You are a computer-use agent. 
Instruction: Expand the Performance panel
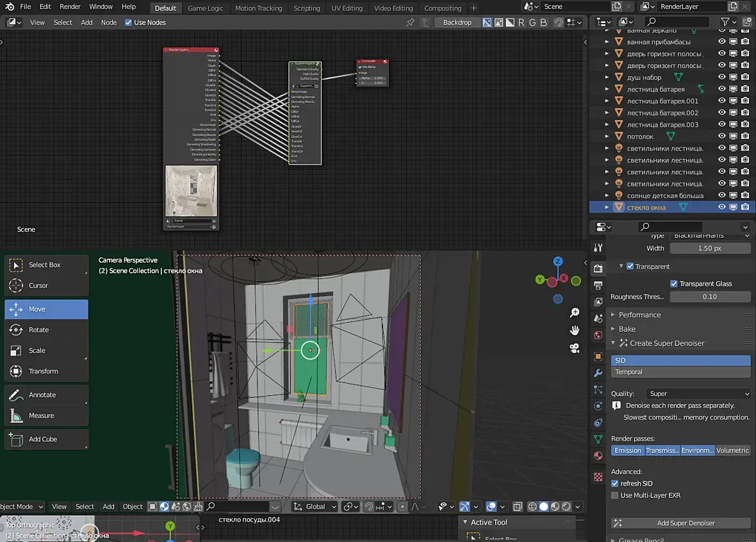[639, 315]
